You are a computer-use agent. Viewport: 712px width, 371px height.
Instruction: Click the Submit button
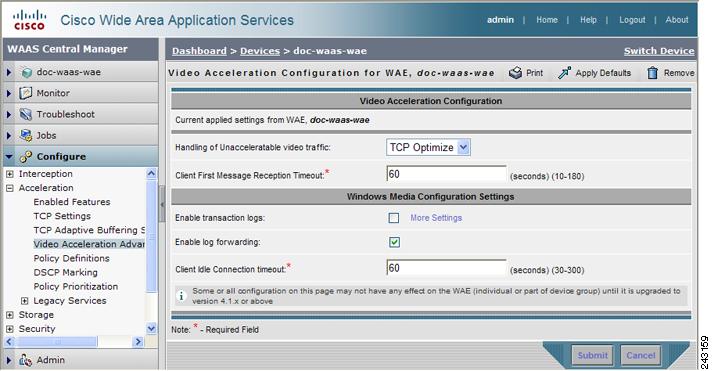pos(592,356)
